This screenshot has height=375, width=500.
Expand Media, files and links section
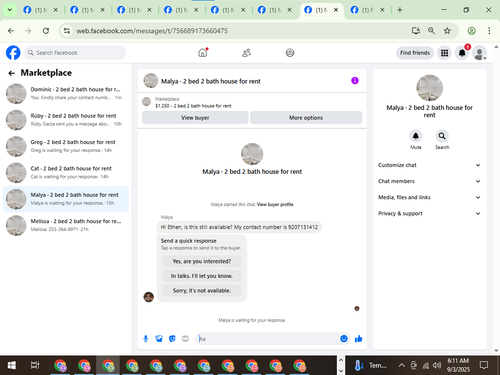(429, 197)
